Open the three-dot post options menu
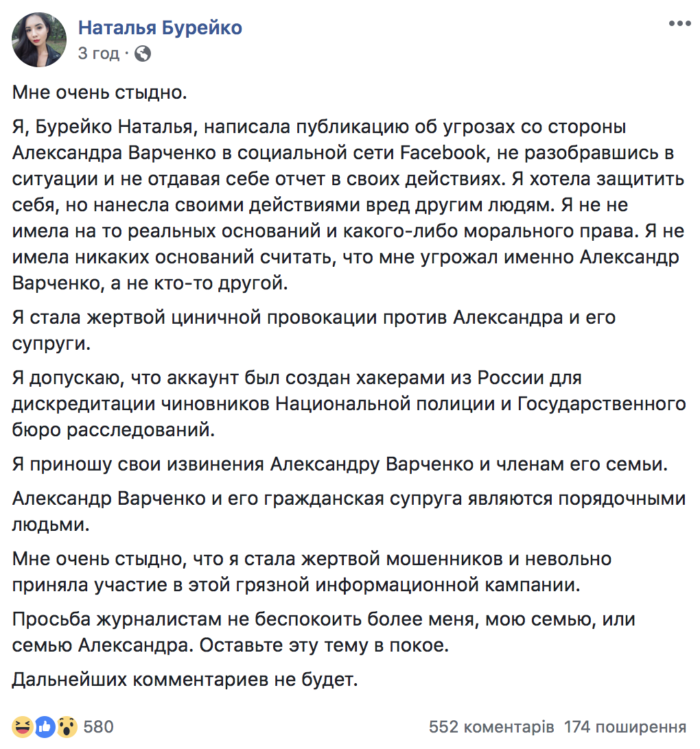The image size is (700, 749). click(679, 23)
